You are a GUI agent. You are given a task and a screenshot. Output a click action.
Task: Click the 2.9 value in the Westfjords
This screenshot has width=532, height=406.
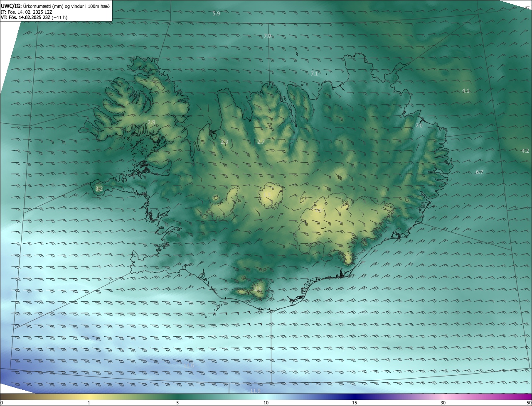151,122
